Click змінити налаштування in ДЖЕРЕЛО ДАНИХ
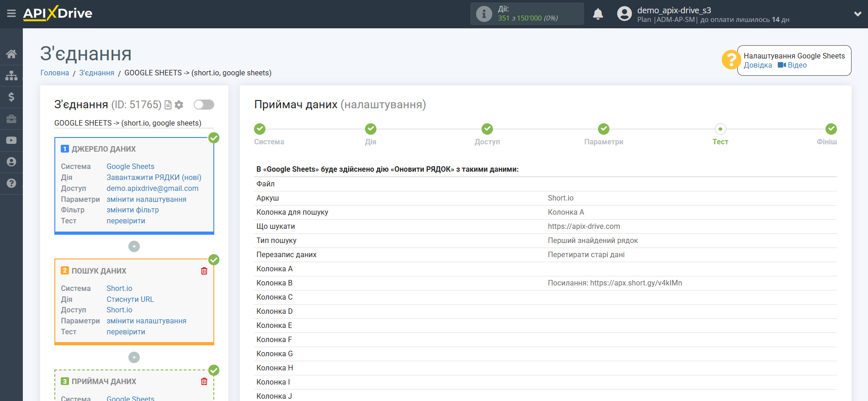The width and height of the screenshot is (868, 401). (147, 200)
